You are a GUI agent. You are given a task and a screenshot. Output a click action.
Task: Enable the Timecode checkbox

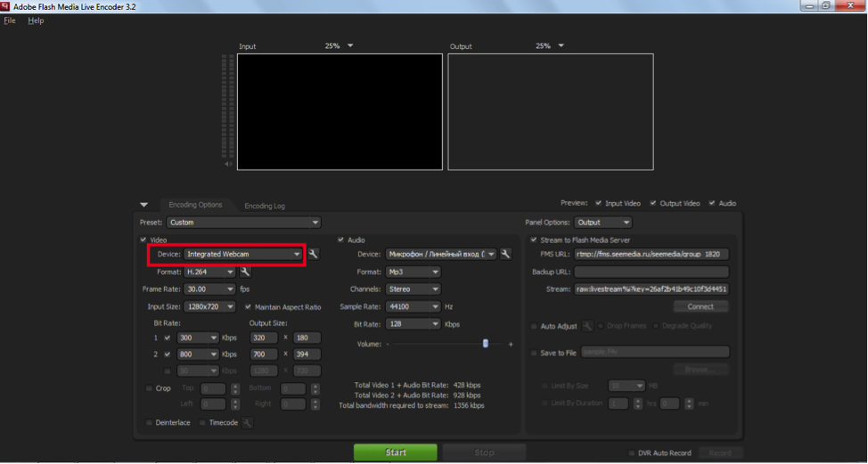click(x=202, y=422)
